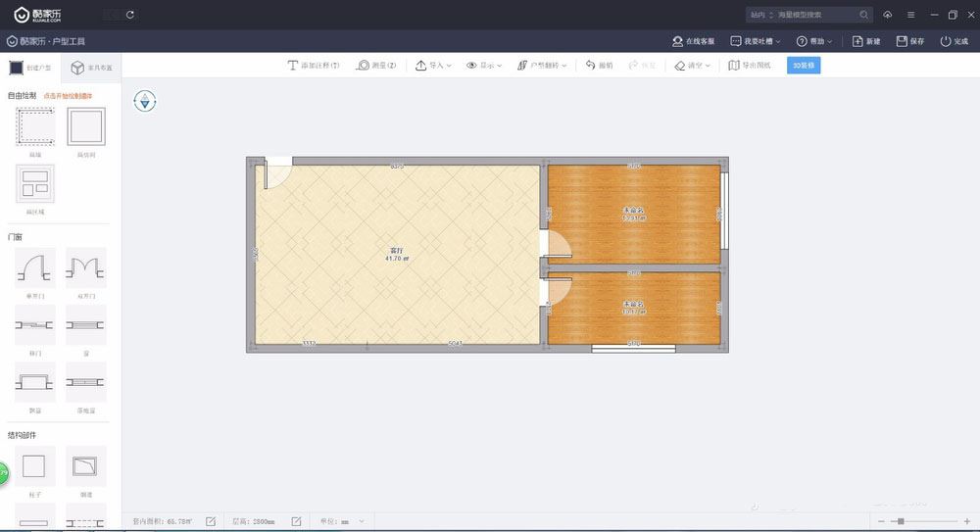Click the edit icon beside 层高 2800mm
The height and width of the screenshot is (532, 980).
click(x=296, y=521)
